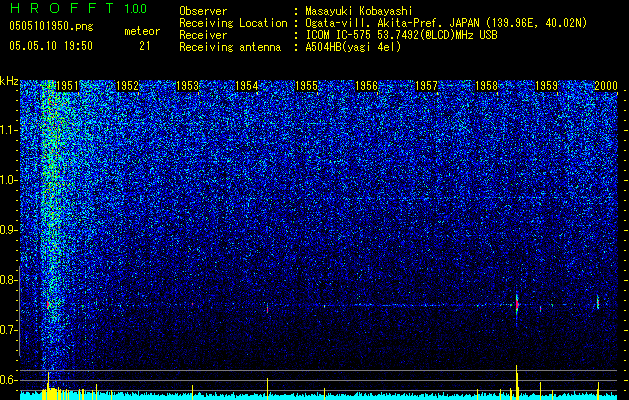The height and width of the screenshot is (400, 629).
Task: Click the 1954 time marker
Action: (x=247, y=86)
